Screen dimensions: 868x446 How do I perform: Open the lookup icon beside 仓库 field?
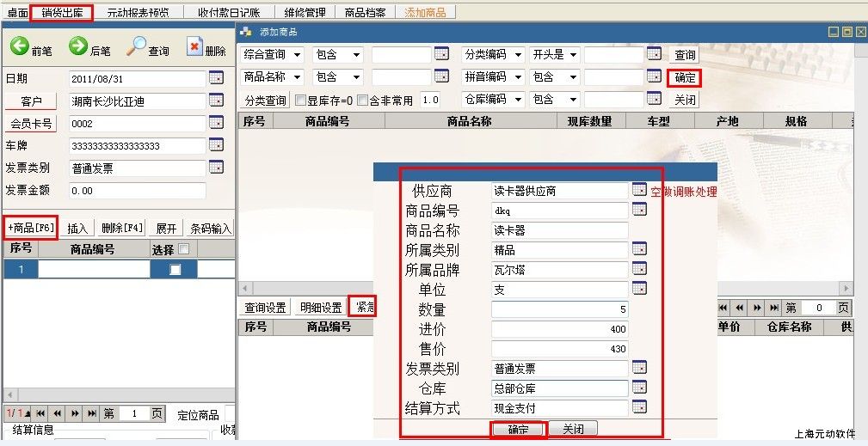tap(639, 388)
